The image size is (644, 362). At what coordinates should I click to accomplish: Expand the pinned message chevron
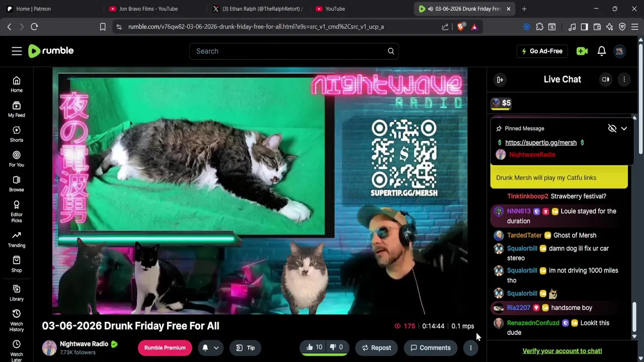point(624,128)
